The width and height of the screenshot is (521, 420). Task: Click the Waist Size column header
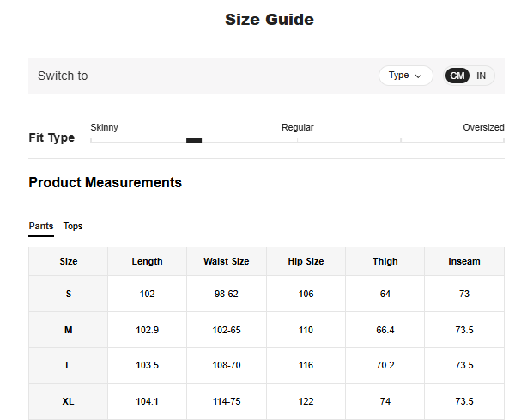pos(227,261)
